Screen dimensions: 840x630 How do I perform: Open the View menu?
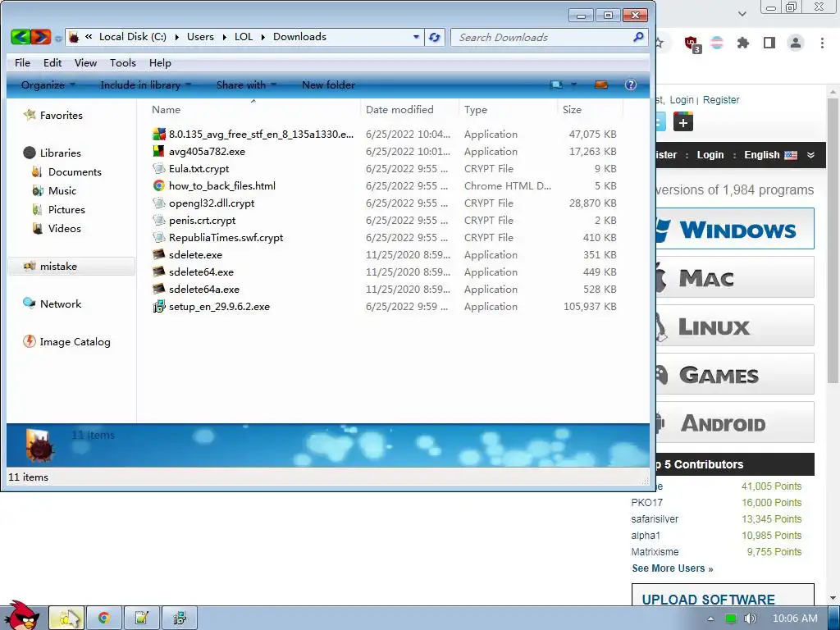click(x=85, y=62)
